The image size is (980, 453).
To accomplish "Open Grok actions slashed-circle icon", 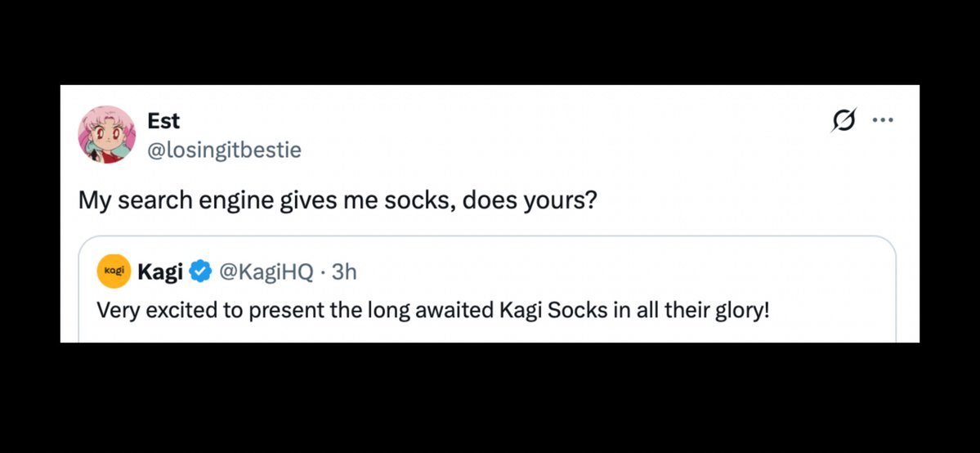I will pos(844,121).
